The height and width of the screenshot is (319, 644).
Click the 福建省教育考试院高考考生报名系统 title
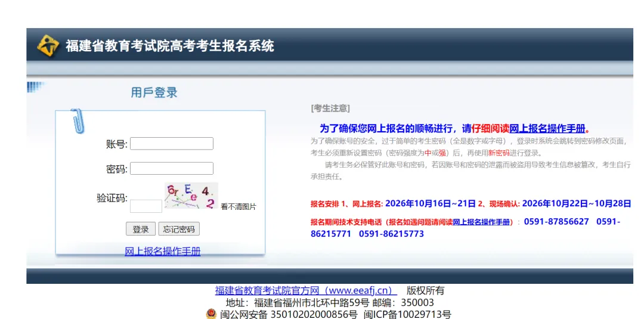pyautogui.click(x=169, y=45)
